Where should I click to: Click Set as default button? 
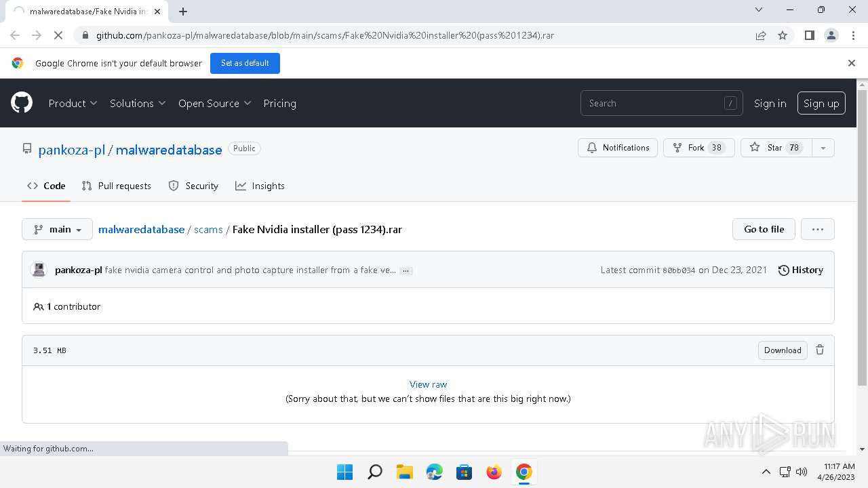pos(245,63)
